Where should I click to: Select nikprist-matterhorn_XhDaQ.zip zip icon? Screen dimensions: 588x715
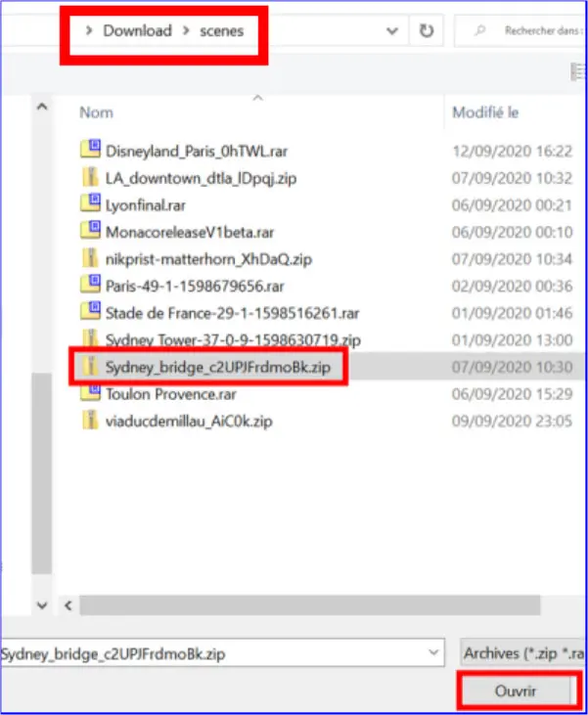[90, 258]
